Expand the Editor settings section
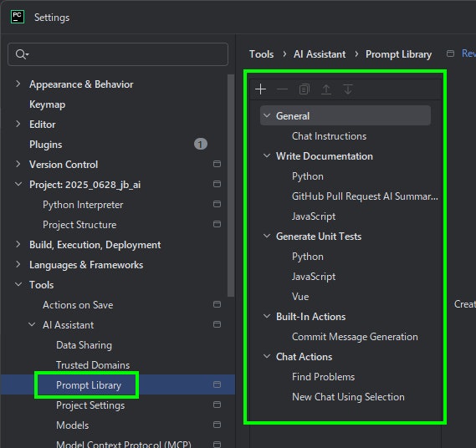Viewport: 476px width, 448px height. coord(18,124)
